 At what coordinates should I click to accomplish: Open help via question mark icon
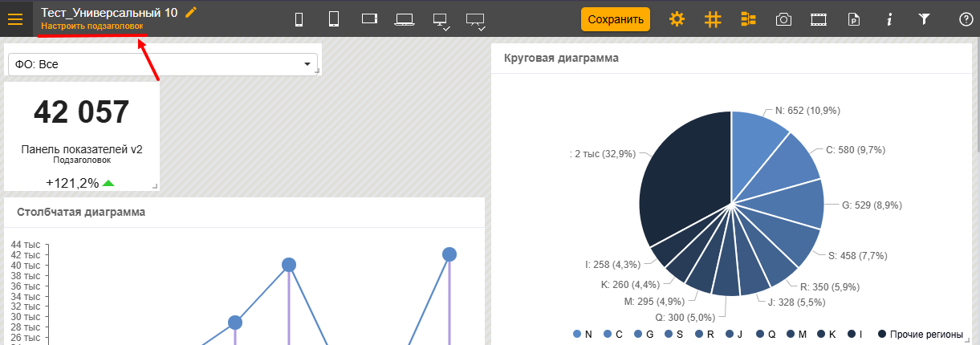pos(966,19)
